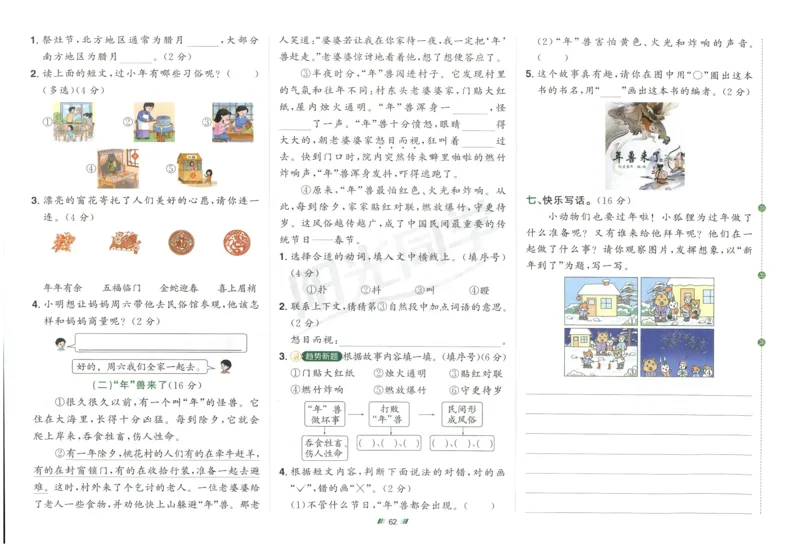800x548 pixels.
Task: Click the 年兽来了 book cover image
Action: click(645, 146)
